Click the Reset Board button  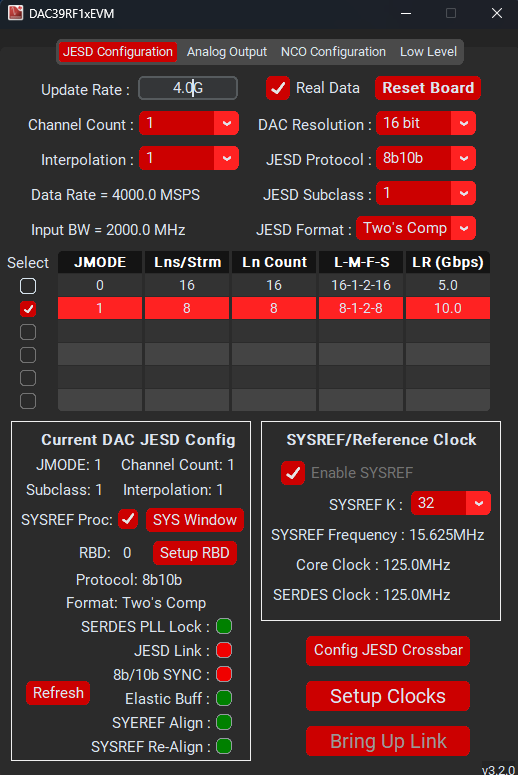428,88
